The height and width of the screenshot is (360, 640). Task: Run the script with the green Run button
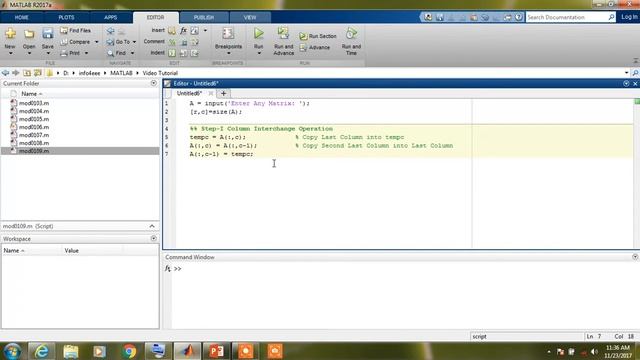pyautogui.click(x=258, y=34)
